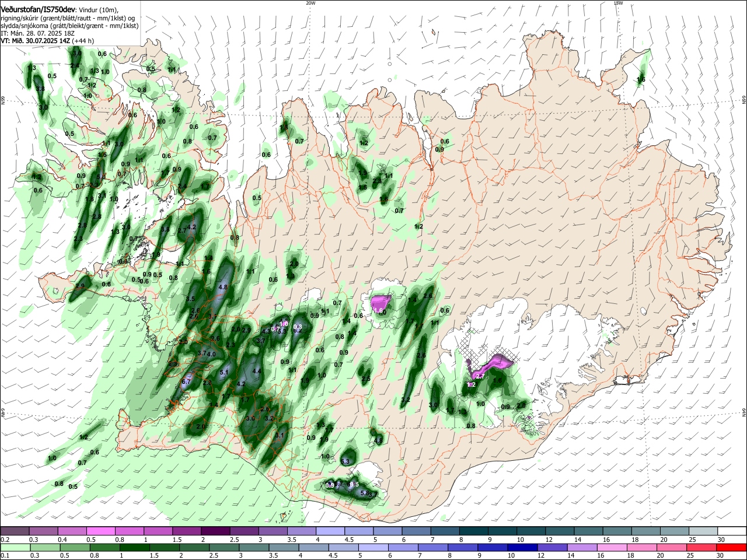The height and width of the screenshot is (560, 747).
Task: Click the 6.7 precipitation value on the map
Action: [187, 381]
